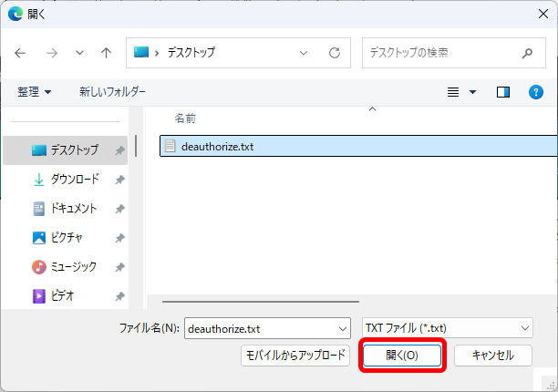Refresh the current folder view

tap(335, 53)
